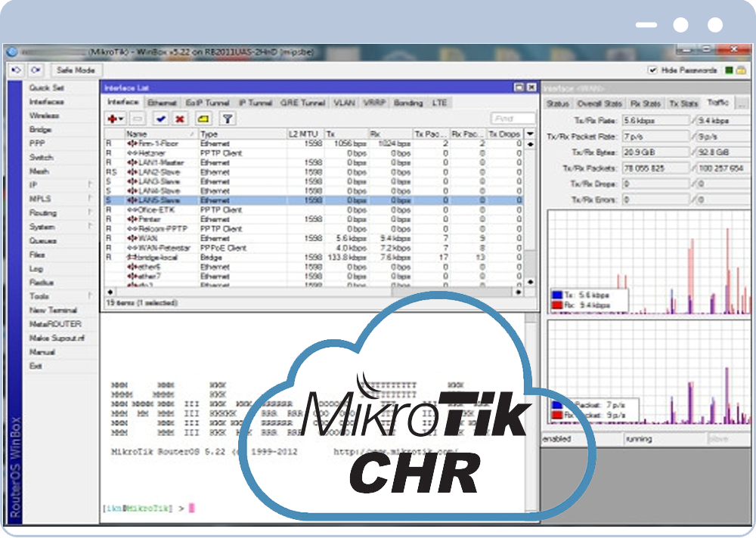Open the Overall Stats tab

[600, 104]
